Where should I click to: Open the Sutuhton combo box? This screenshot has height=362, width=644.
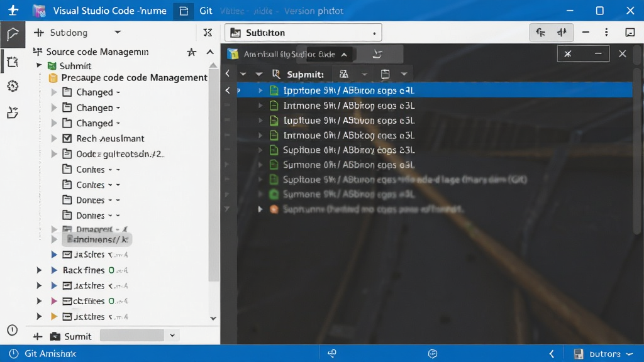point(303,33)
